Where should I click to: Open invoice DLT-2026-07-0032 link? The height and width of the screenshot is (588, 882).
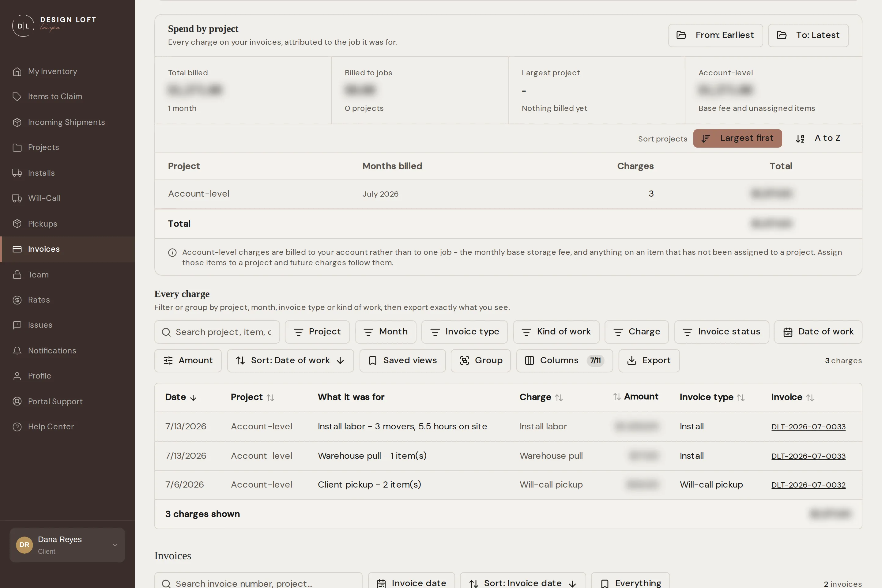tap(808, 485)
